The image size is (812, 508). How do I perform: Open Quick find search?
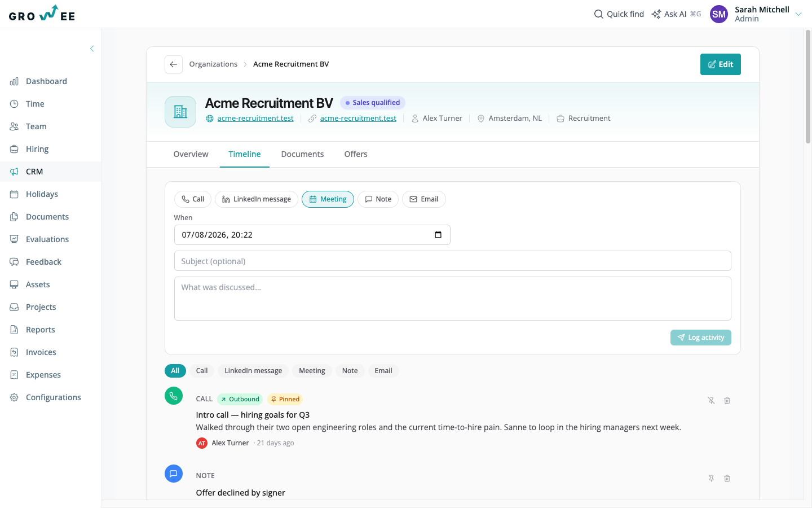(x=619, y=14)
